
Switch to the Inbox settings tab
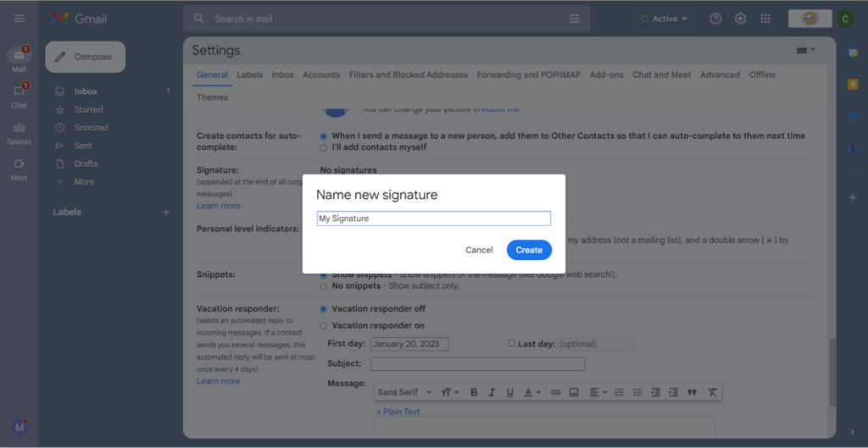coord(282,75)
